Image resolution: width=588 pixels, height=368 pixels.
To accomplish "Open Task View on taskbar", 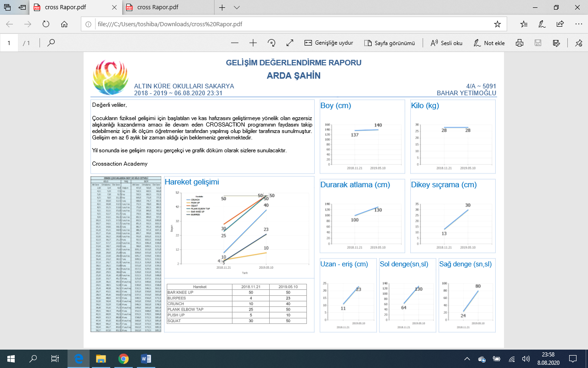I will coord(55,359).
